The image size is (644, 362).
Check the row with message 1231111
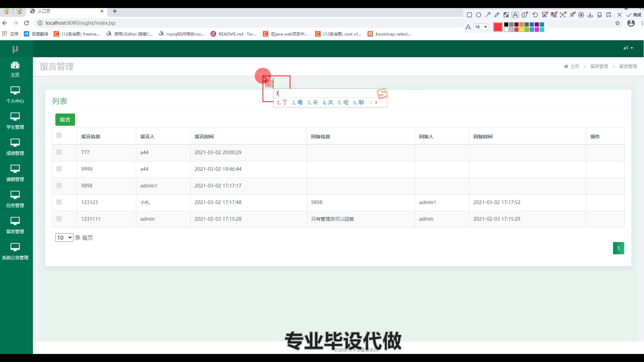pyautogui.click(x=59, y=219)
